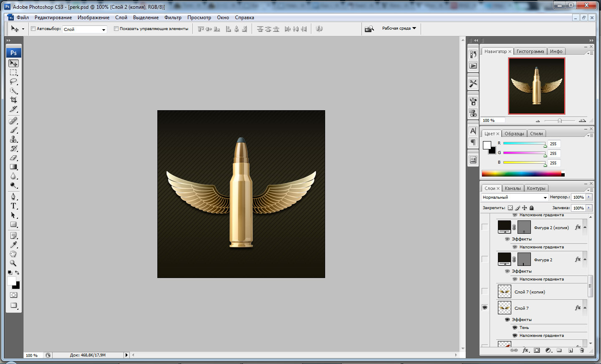Screen dimensions: 601x364
Task: Add a layer mask from Layers panel
Action: pyautogui.click(x=537, y=350)
